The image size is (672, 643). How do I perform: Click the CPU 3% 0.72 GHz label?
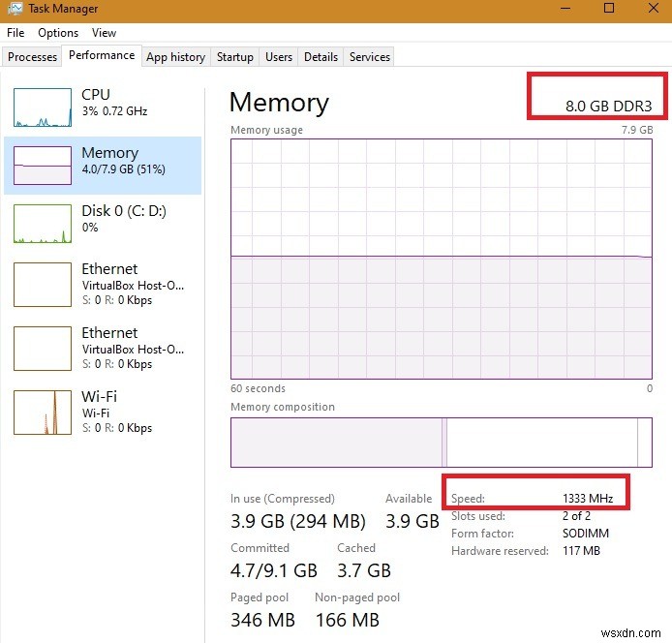coord(114,103)
